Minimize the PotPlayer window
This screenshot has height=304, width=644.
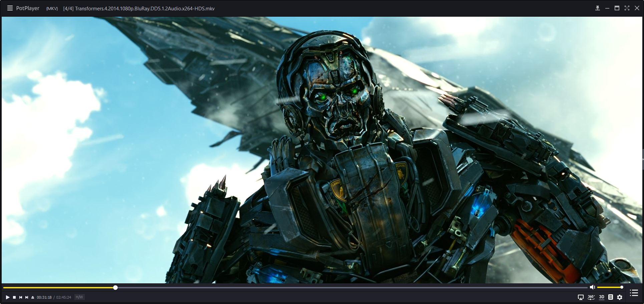tap(607, 8)
